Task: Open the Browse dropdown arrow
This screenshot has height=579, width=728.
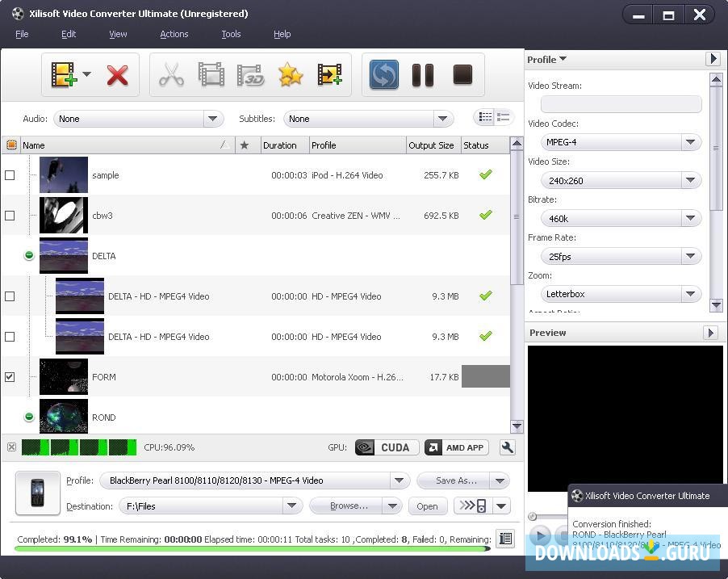Action: [x=392, y=506]
